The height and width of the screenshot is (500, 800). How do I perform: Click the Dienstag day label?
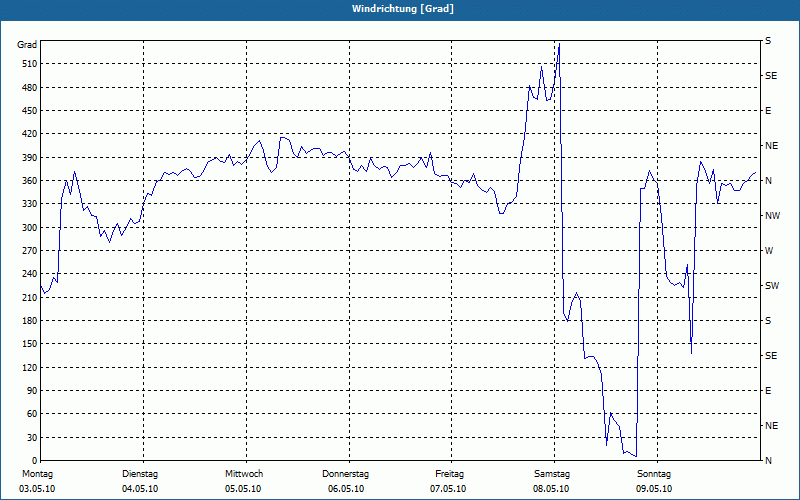pos(140,474)
